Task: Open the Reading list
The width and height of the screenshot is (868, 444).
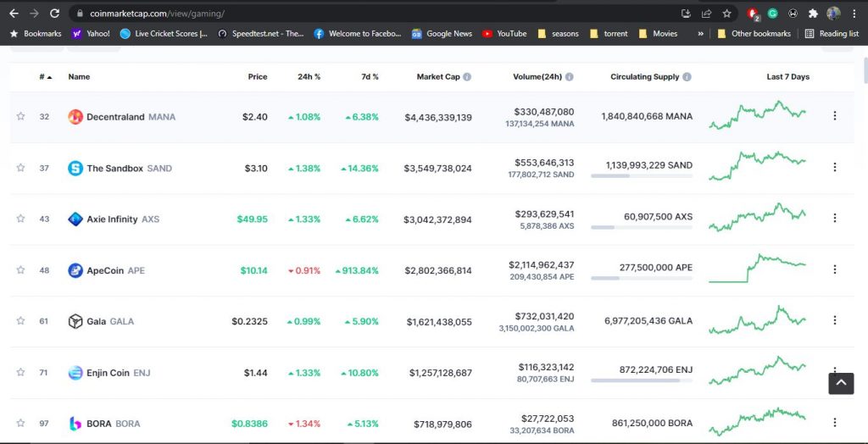Action: pos(832,34)
